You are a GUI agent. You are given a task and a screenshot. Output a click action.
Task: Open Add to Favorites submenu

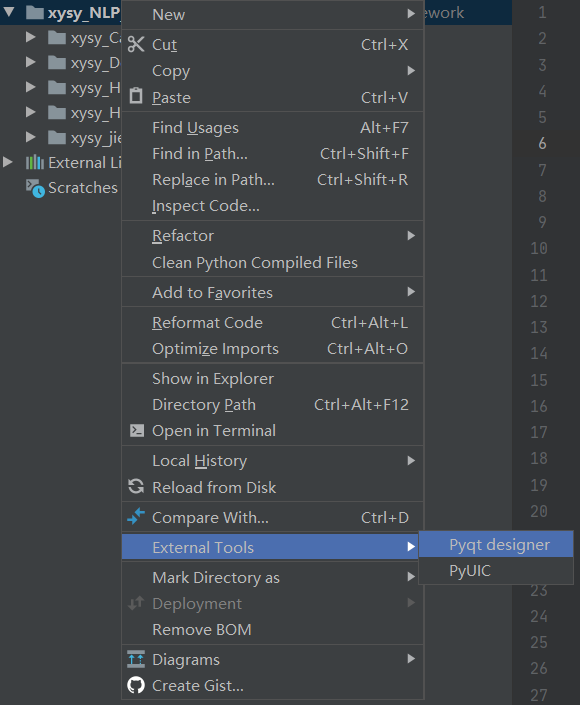(x=272, y=292)
